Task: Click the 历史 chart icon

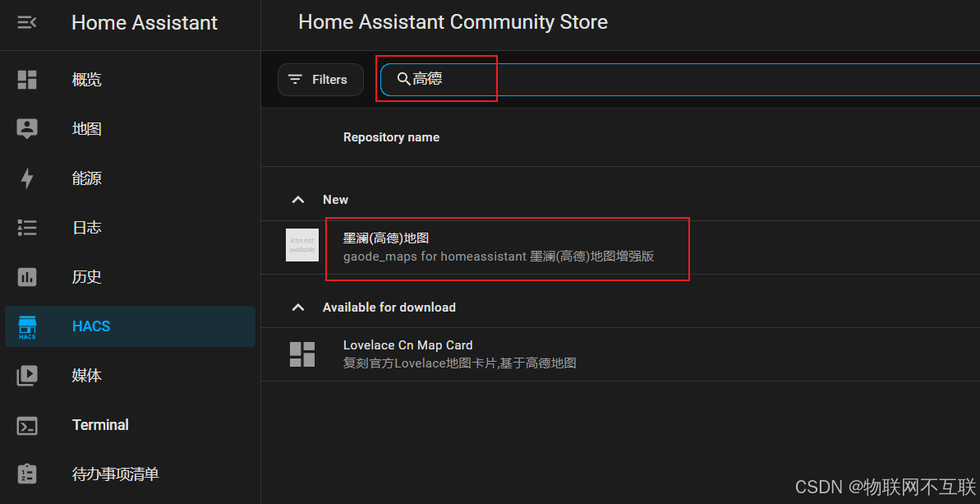Action: coord(27,276)
